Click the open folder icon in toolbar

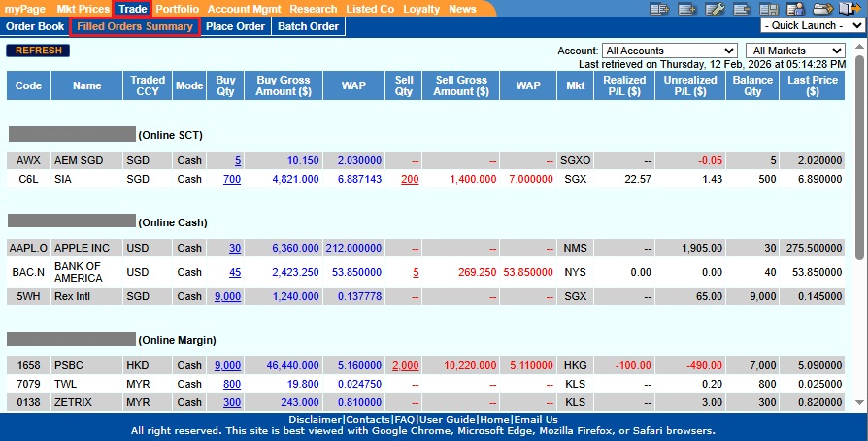click(x=823, y=9)
